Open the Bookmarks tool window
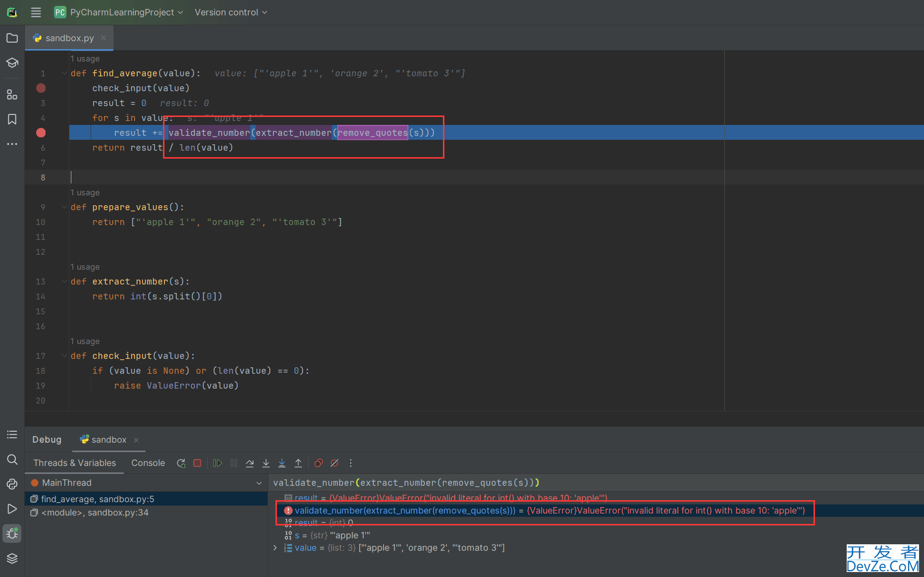Screen dimensions: 924x577 pos(12,119)
